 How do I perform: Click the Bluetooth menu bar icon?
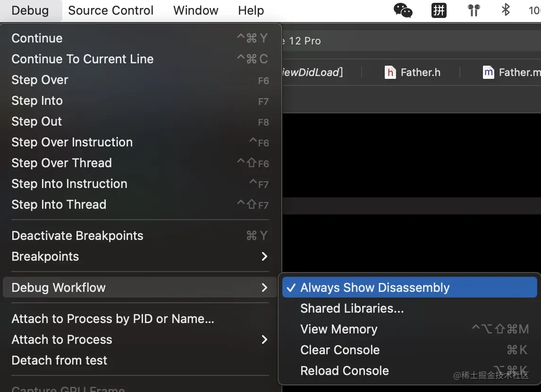[506, 10]
